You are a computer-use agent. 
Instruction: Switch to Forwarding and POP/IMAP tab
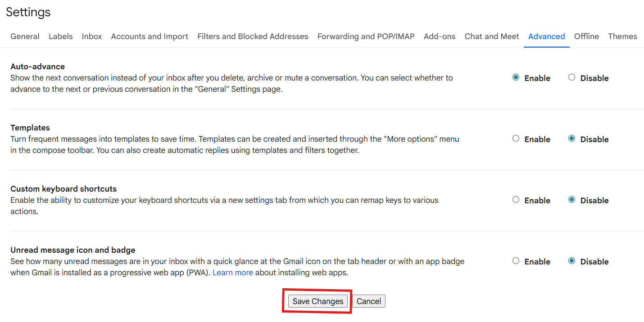(x=366, y=36)
